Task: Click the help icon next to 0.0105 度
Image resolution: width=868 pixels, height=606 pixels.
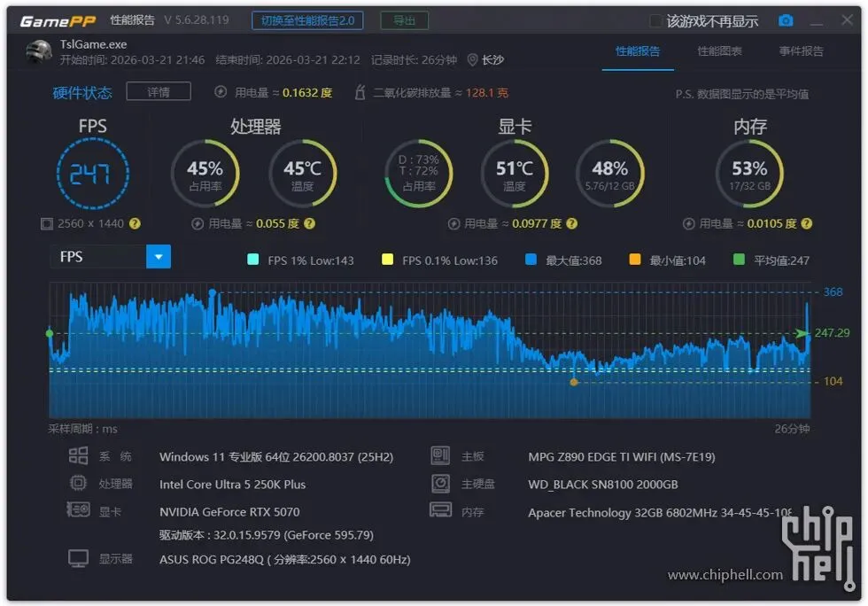Action: [x=807, y=224]
